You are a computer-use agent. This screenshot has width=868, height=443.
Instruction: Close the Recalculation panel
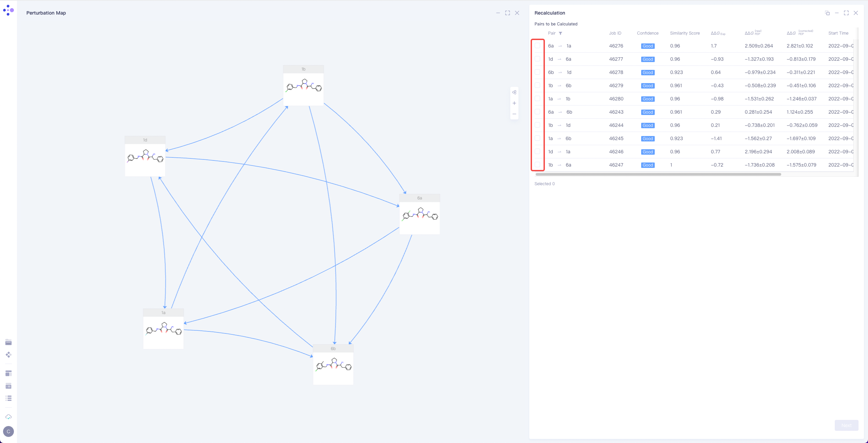856,13
